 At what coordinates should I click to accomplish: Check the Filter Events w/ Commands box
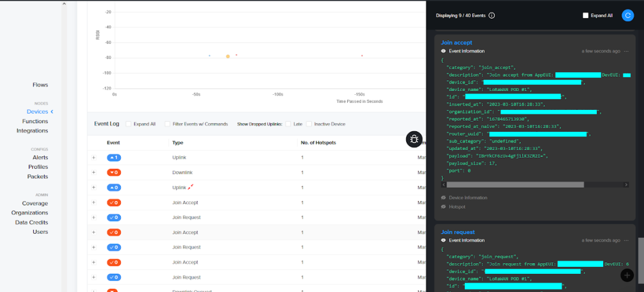coord(168,124)
